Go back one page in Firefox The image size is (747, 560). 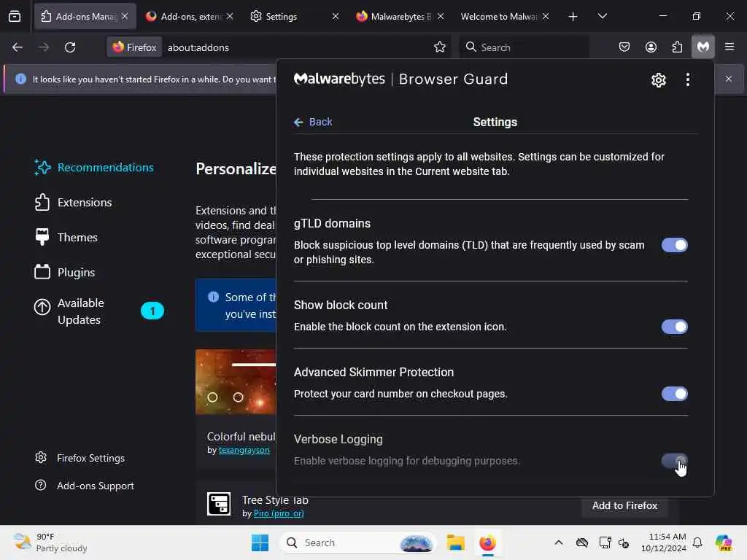pyautogui.click(x=18, y=47)
